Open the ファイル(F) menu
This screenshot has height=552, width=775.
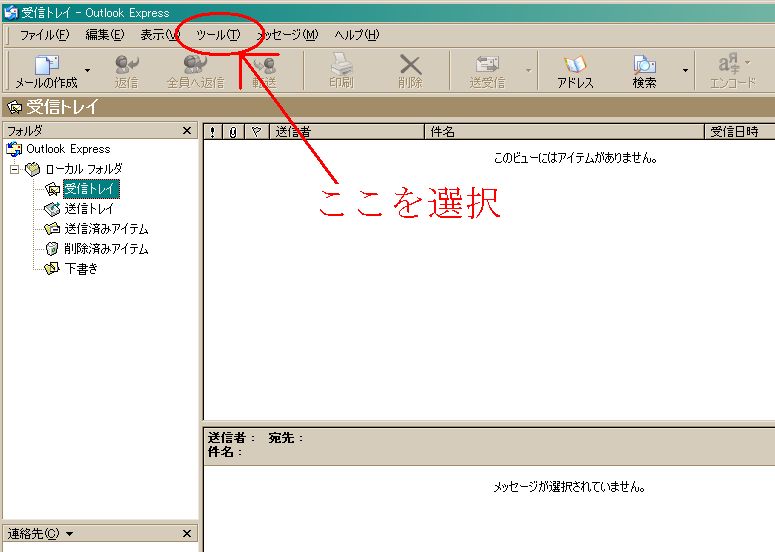(44, 35)
